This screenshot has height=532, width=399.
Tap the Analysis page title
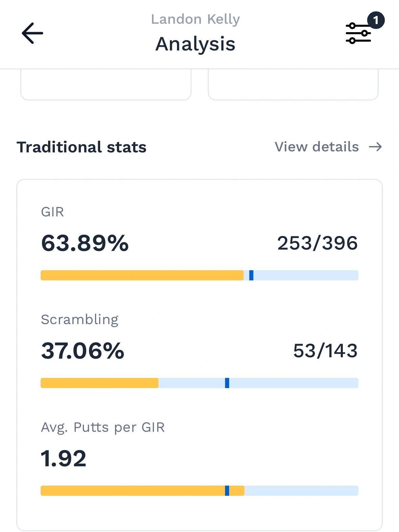click(195, 44)
